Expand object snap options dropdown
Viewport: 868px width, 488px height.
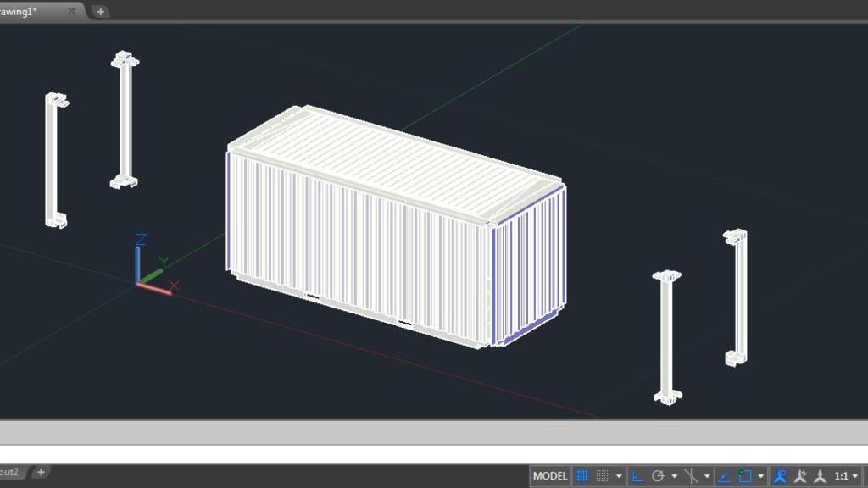pos(760,476)
